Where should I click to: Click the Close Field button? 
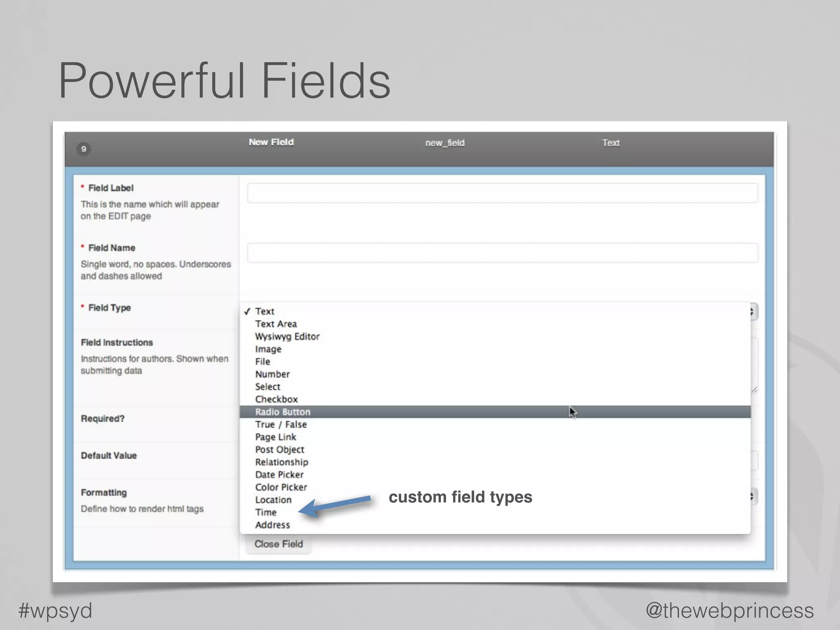(x=278, y=544)
